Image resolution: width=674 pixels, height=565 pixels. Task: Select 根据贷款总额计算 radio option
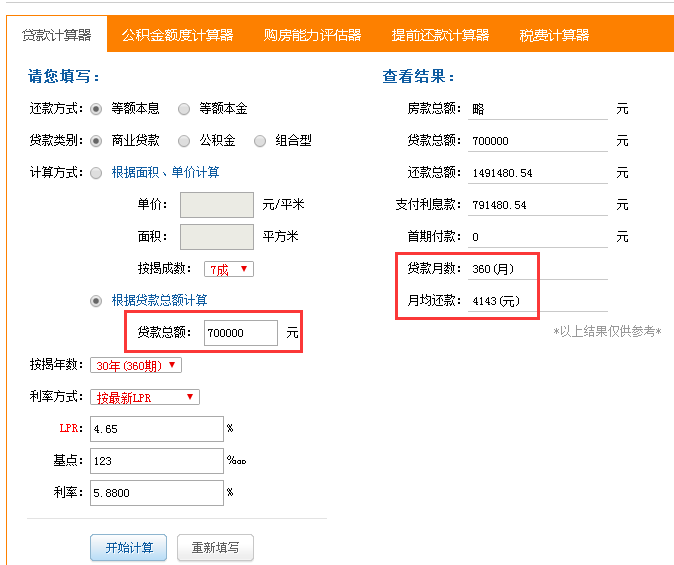[96, 301]
